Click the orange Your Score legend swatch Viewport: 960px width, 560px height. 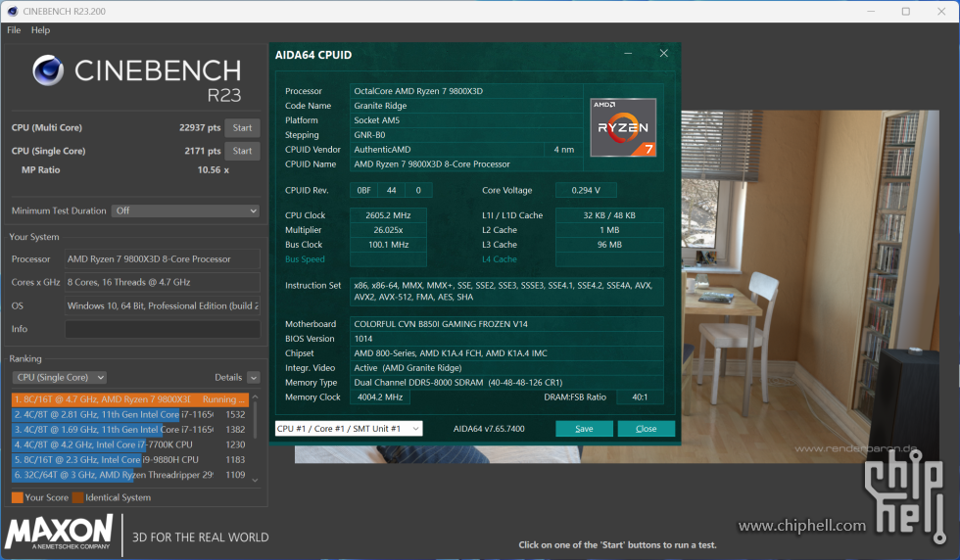coord(18,497)
